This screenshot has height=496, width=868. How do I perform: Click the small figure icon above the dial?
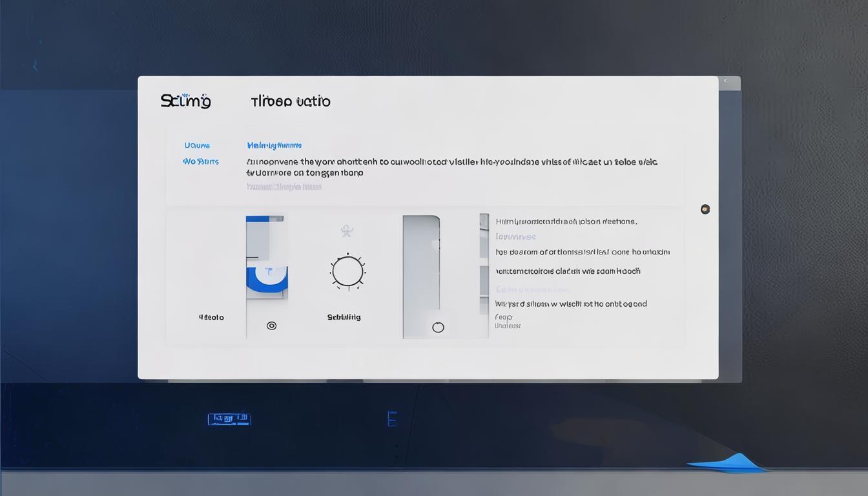347,231
